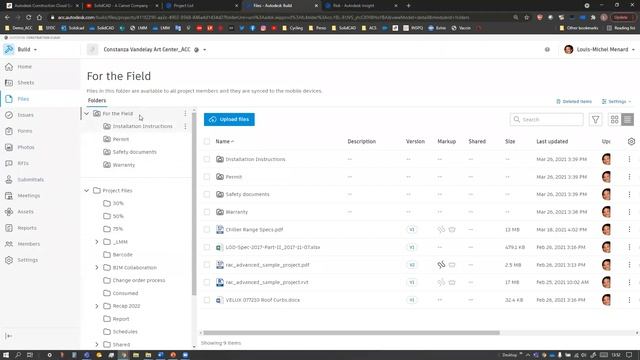Check the LOD-Spec xlsx file checkbox
640x360 pixels.
click(207, 247)
